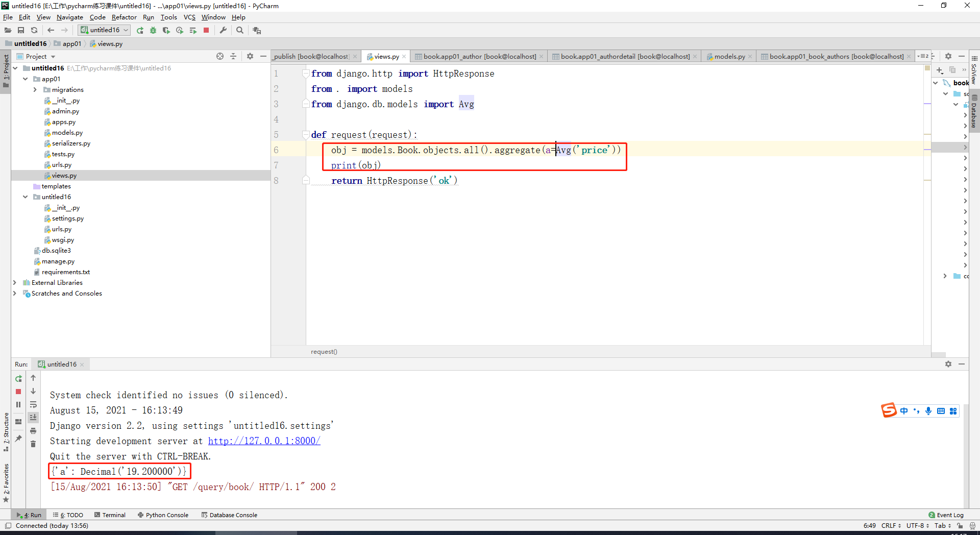980x535 pixels.
Task: Add a new data source with the plus icon
Action: tap(940, 70)
